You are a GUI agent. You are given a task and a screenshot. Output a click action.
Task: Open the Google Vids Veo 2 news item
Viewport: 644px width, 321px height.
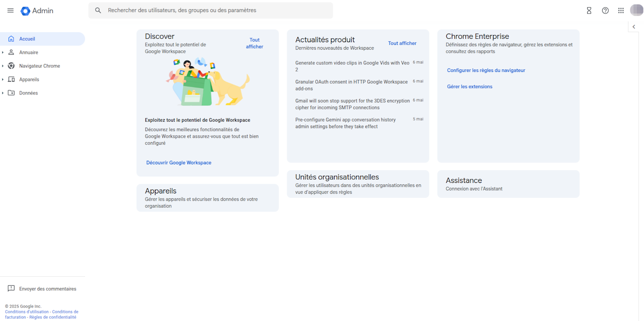[x=352, y=66]
